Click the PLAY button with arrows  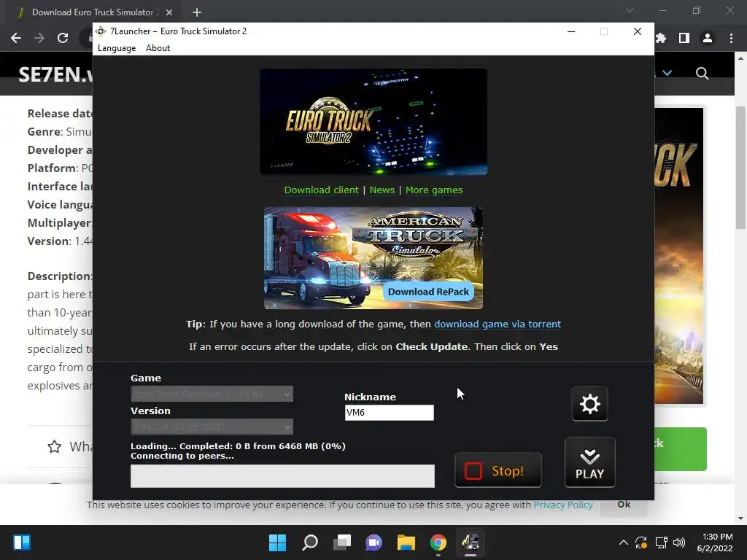(x=589, y=462)
